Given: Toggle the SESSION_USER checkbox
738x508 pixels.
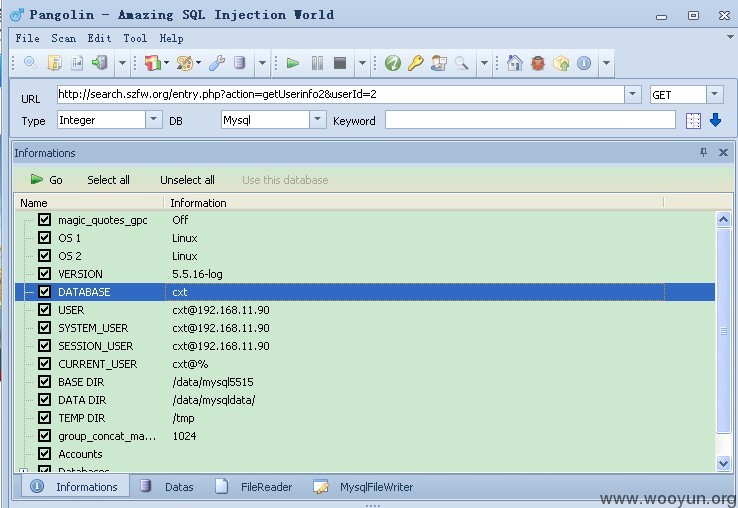Looking at the screenshot, I should pos(44,346).
